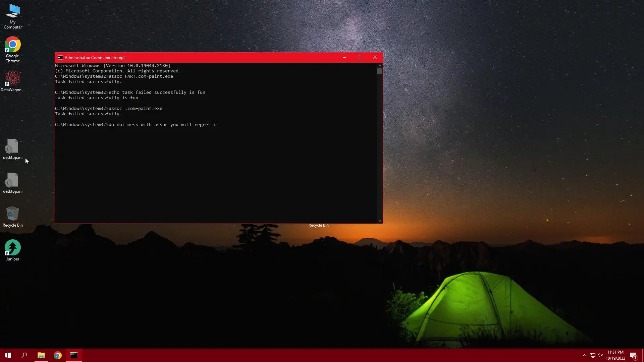Launch Chrome from the taskbar
Screen dimensions: 644x362
click(58, 355)
